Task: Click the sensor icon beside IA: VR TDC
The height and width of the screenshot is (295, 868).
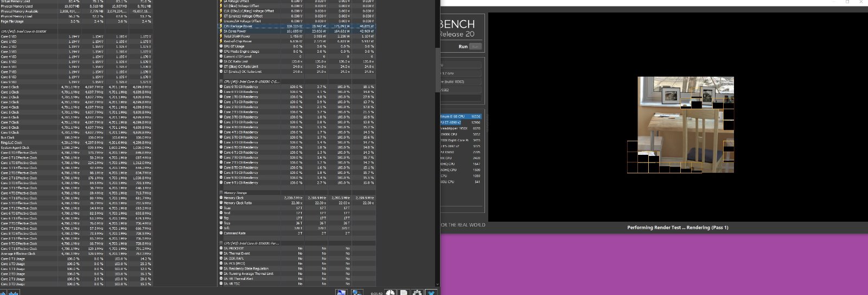Action: (x=221, y=284)
